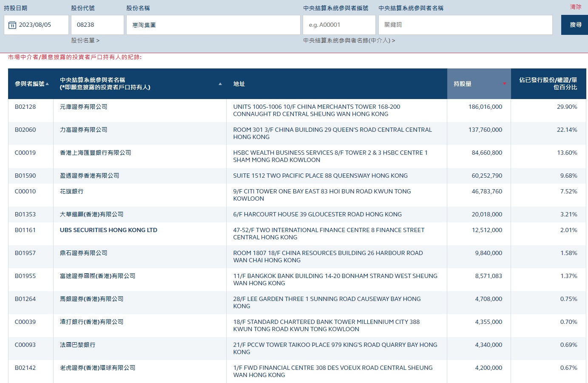Open the 股份名單 stock list link

(85, 40)
